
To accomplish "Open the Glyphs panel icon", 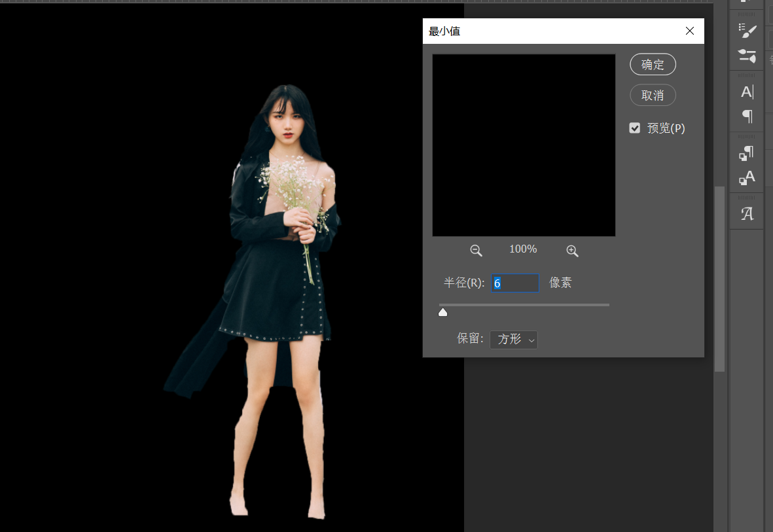I will (747, 213).
